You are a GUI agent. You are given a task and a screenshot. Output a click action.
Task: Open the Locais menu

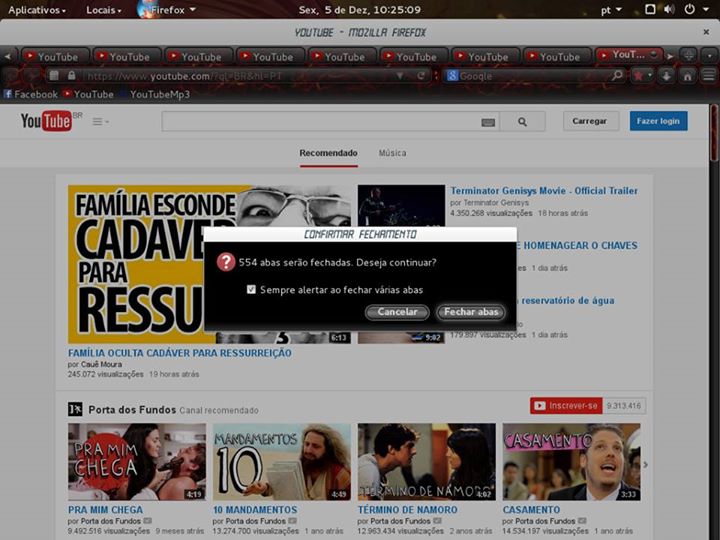pos(104,10)
